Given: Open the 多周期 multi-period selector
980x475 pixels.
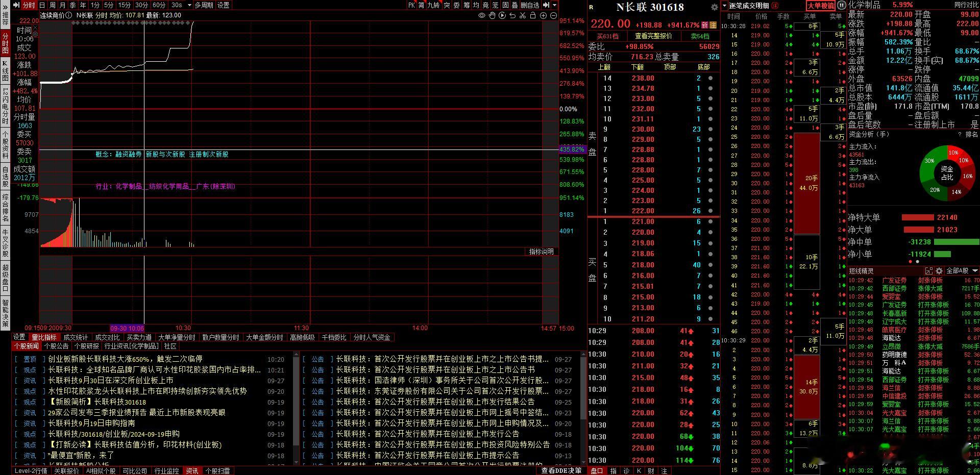Looking at the screenshot, I should 204,5.
